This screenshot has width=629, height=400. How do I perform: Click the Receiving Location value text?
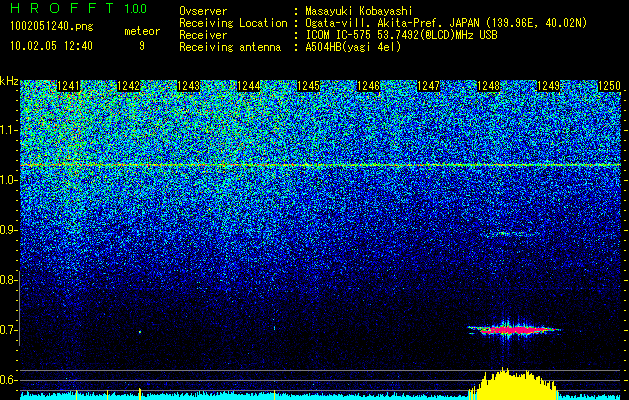446,23
